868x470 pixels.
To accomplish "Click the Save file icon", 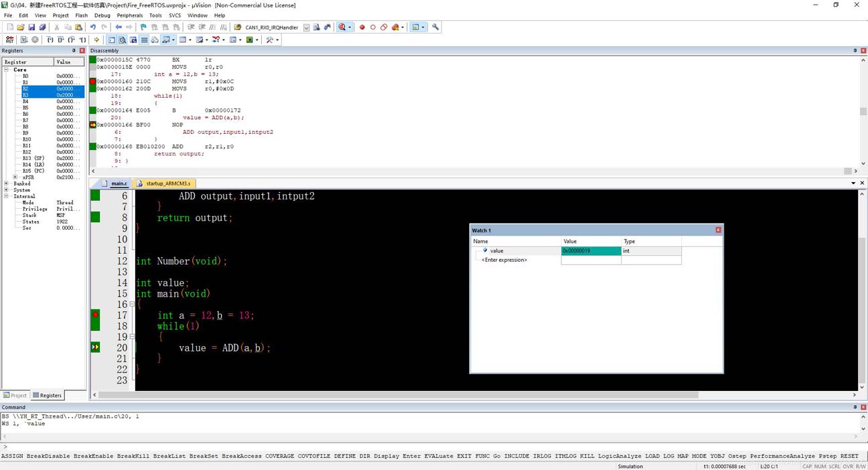I will [31, 27].
